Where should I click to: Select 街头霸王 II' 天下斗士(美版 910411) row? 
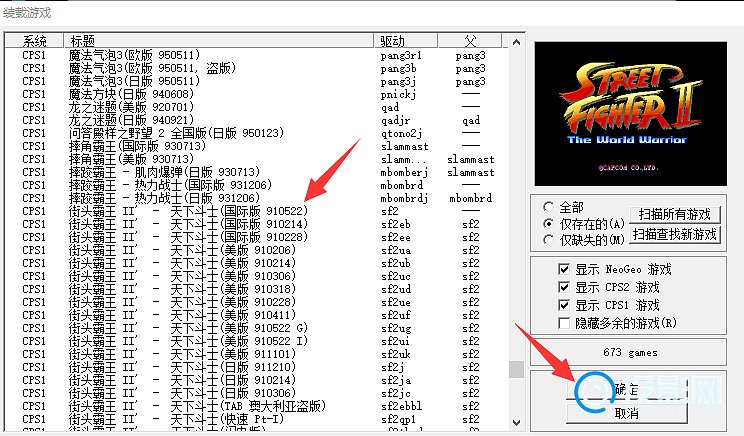[256, 315]
